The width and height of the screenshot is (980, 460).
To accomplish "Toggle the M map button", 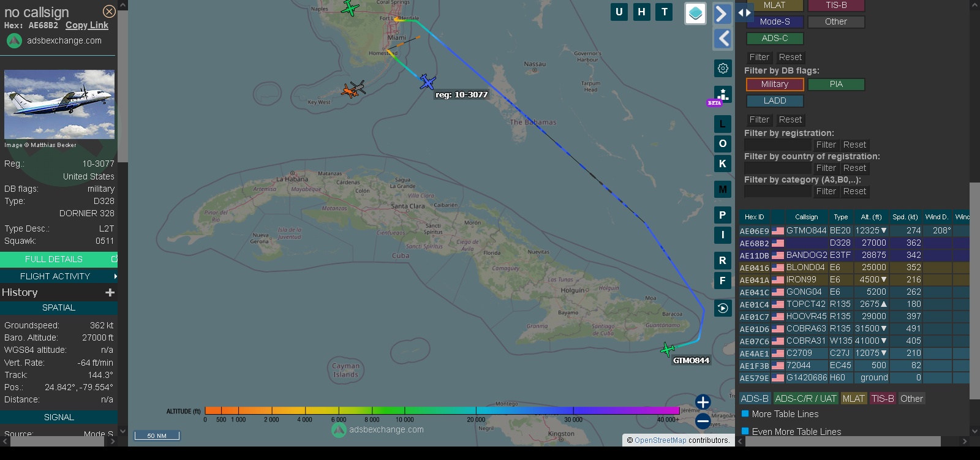I will click(x=723, y=189).
